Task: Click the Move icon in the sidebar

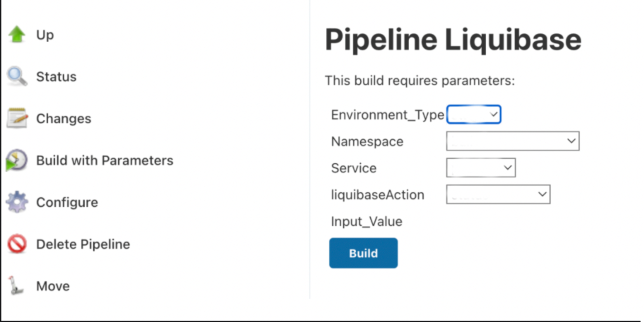Action: (x=16, y=286)
